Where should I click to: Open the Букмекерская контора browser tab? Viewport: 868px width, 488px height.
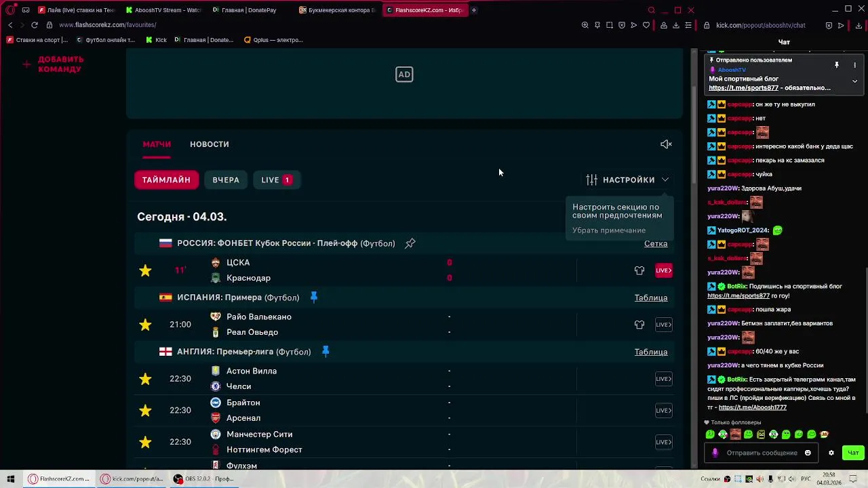click(337, 10)
